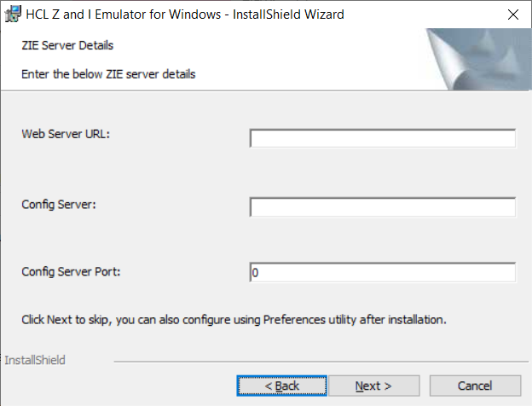
Task: Click the "Enter the below ZIE server details" subtitle
Action: coord(108,74)
